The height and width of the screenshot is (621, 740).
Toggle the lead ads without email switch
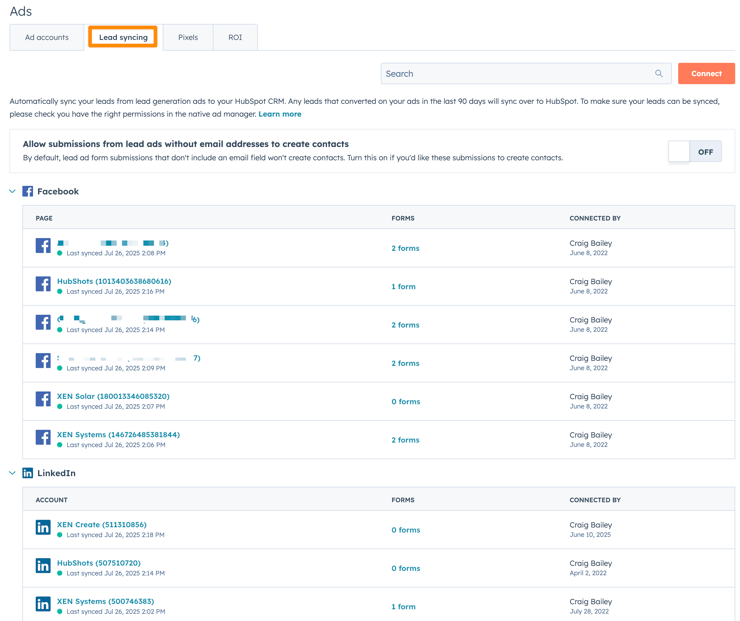click(x=695, y=151)
